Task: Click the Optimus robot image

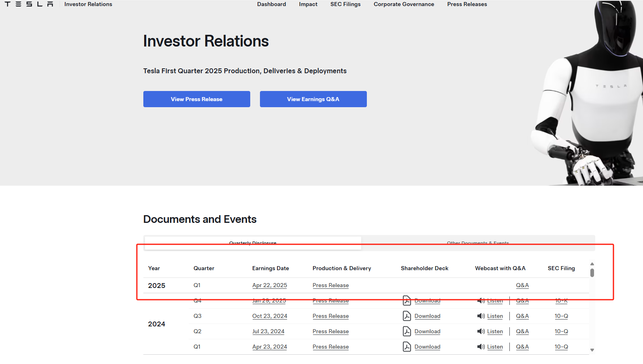Action: [587, 93]
